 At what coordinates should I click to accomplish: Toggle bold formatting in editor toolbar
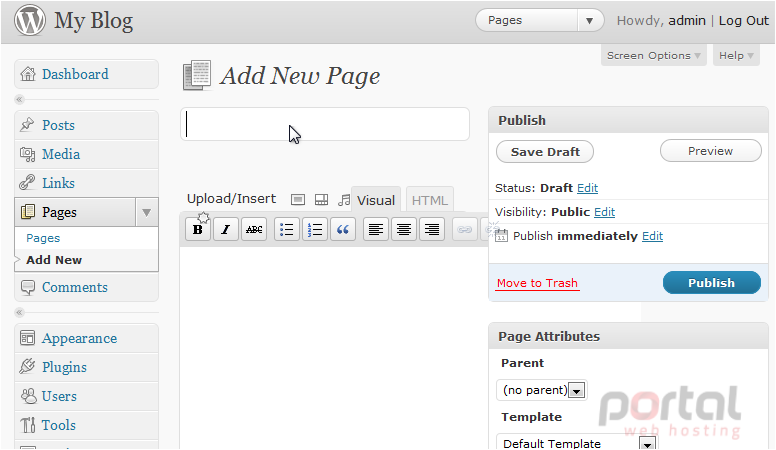[198, 229]
